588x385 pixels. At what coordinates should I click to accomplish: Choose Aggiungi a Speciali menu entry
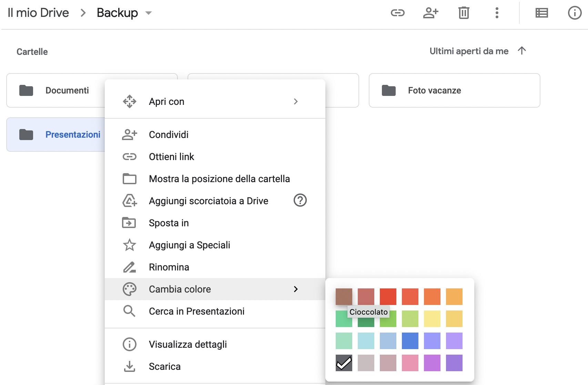click(215, 245)
